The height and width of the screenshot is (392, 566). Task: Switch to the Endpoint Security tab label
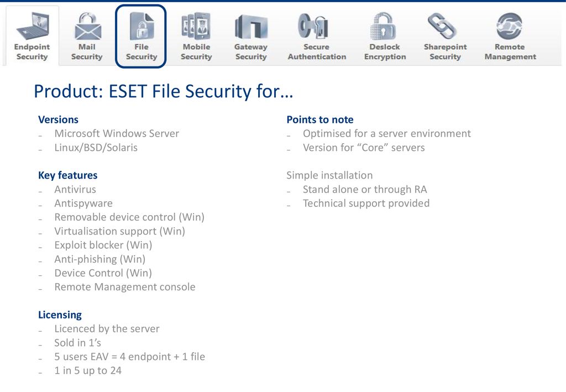(32, 51)
